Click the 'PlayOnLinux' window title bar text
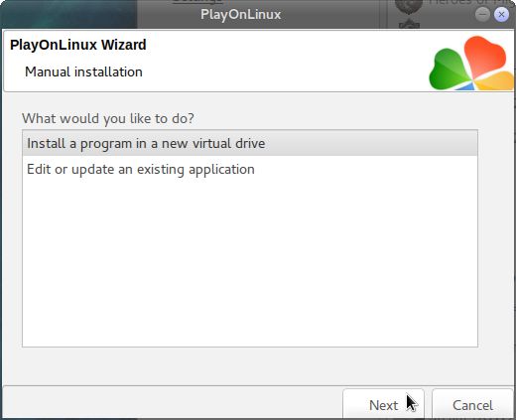Image resolution: width=516 pixels, height=420 pixels. click(240, 15)
